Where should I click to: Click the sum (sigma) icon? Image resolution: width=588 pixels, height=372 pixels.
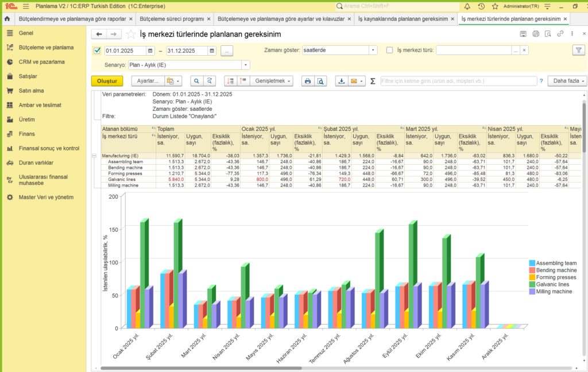tap(373, 81)
